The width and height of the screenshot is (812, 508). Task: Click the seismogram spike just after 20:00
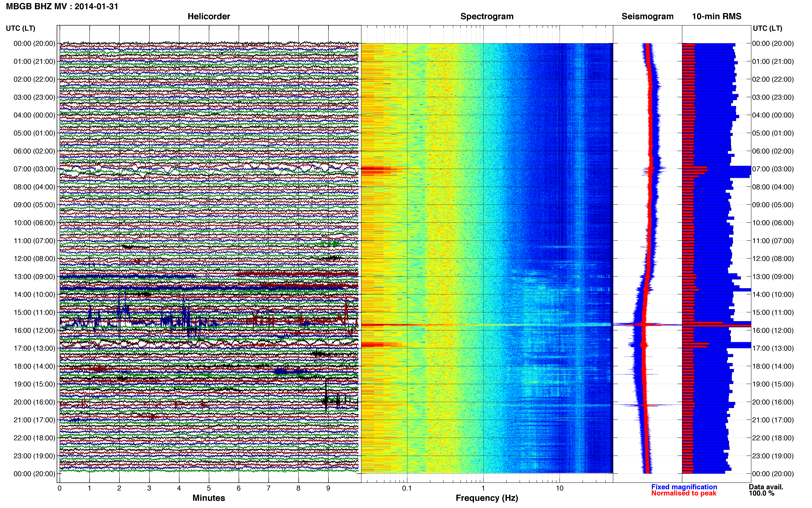coord(647,405)
